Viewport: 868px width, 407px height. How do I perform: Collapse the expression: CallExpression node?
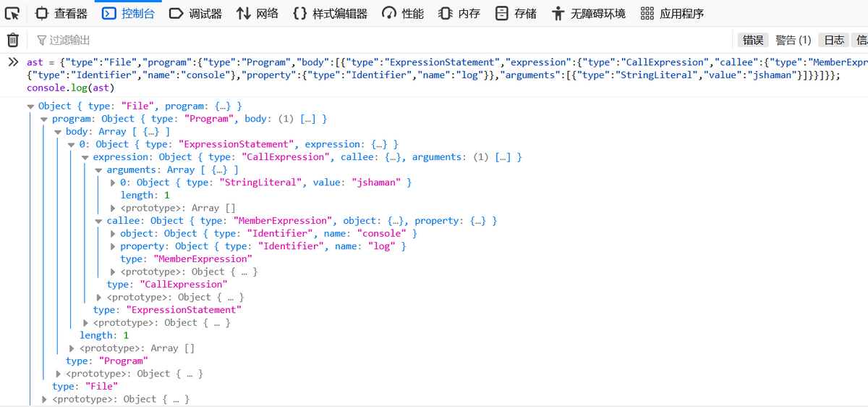click(x=85, y=157)
